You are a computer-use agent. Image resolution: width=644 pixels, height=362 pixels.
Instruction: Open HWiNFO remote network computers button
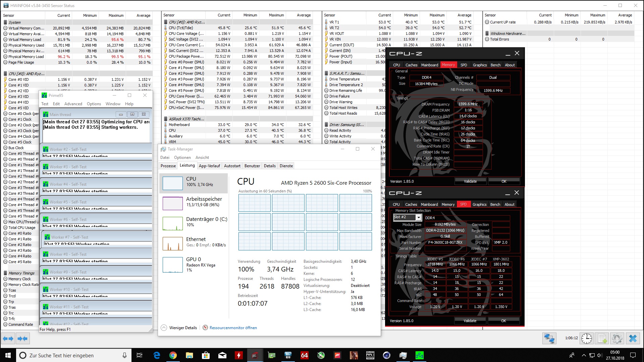tap(549, 339)
